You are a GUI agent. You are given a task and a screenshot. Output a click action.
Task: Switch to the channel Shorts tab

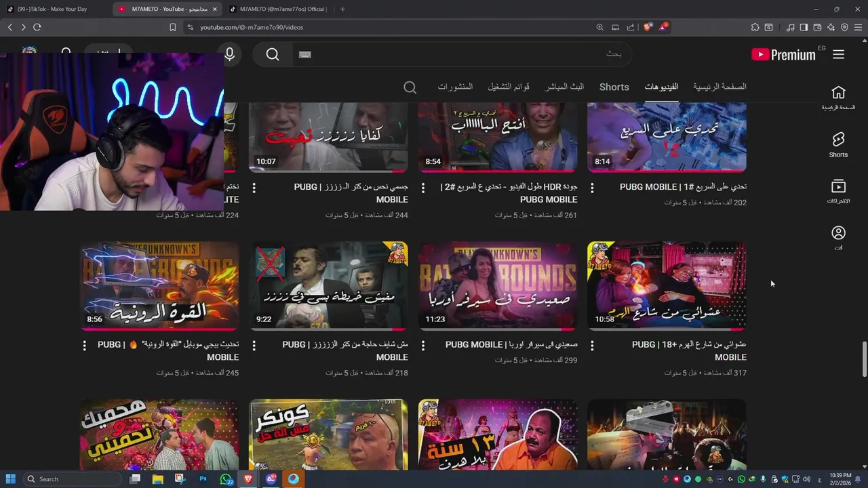pos(614,87)
